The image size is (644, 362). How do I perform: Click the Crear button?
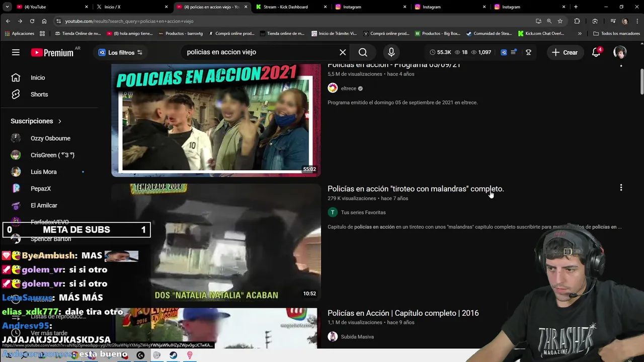[565, 52]
